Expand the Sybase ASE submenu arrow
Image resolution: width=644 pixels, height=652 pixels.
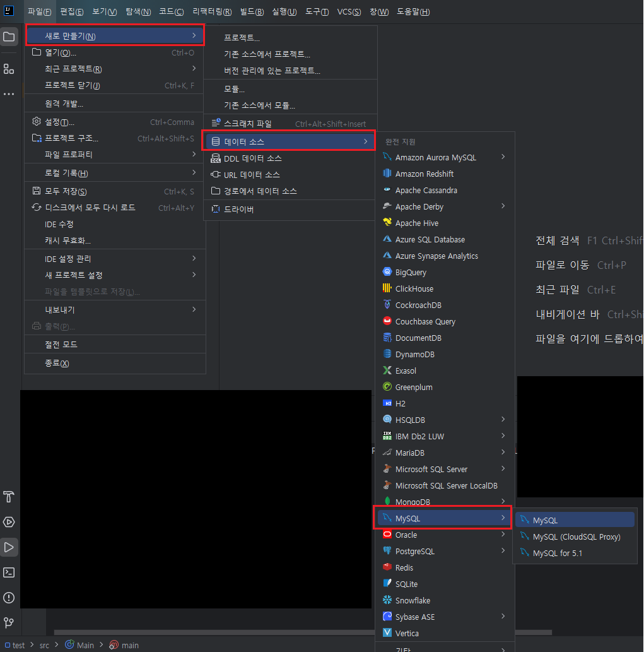click(503, 616)
